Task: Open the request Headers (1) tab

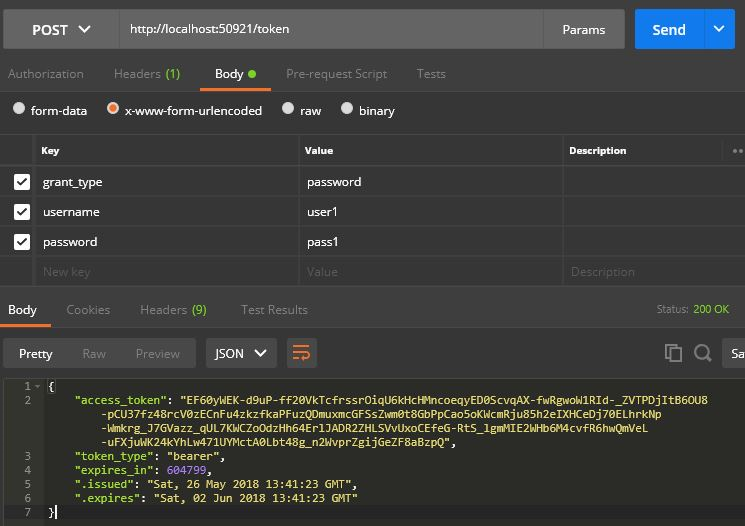Action: pos(147,74)
